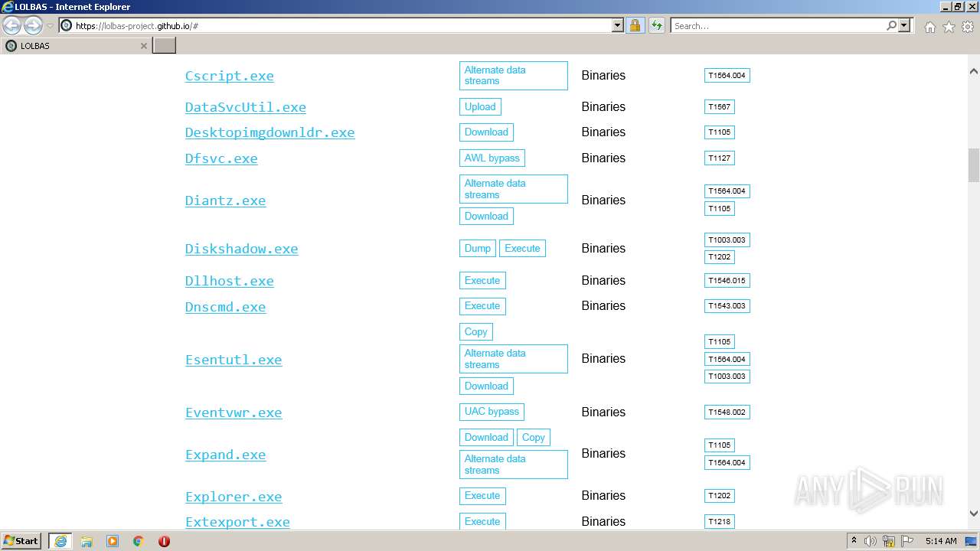
Task: Click the address bar URL field
Action: (341, 25)
